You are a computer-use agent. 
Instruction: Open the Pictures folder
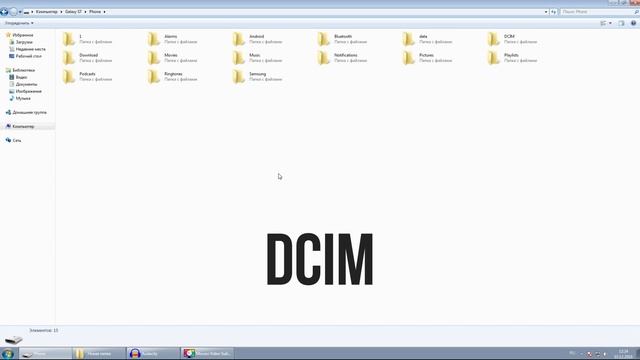426,58
